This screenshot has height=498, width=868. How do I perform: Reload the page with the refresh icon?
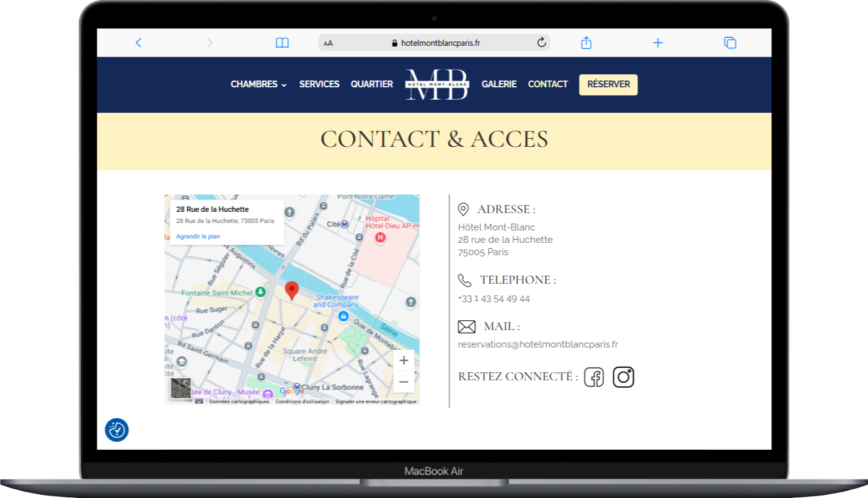tap(541, 43)
